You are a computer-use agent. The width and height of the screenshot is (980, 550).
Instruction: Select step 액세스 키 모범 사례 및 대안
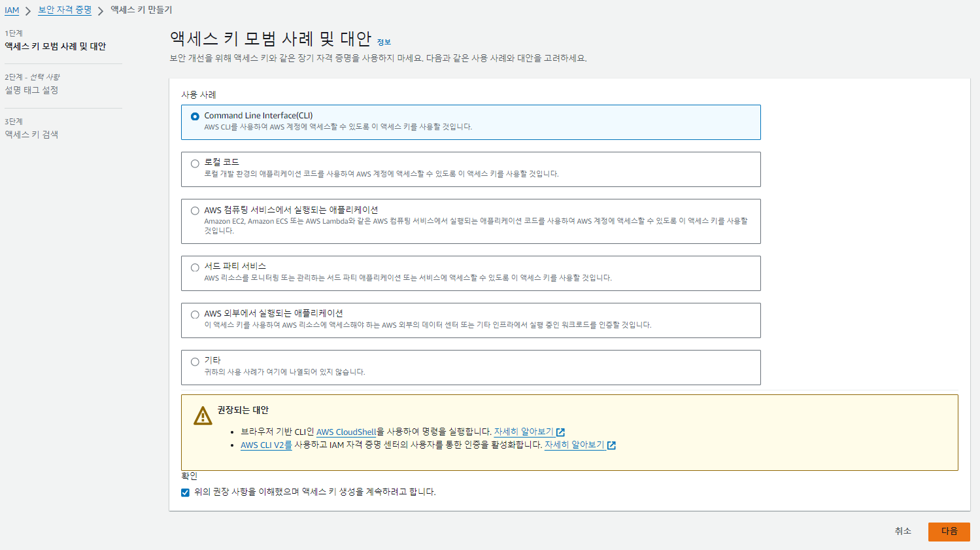point(56,46)
